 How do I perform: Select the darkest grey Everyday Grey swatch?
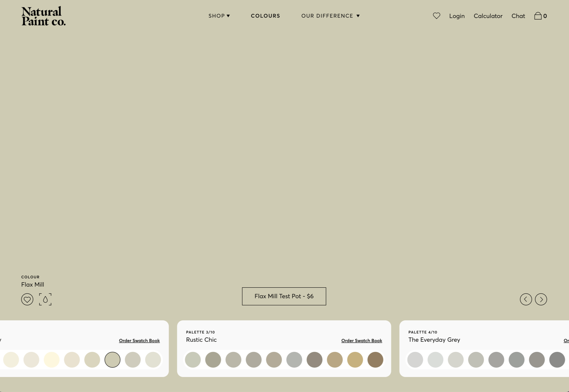pyautogui.click(x=557, y=360)
